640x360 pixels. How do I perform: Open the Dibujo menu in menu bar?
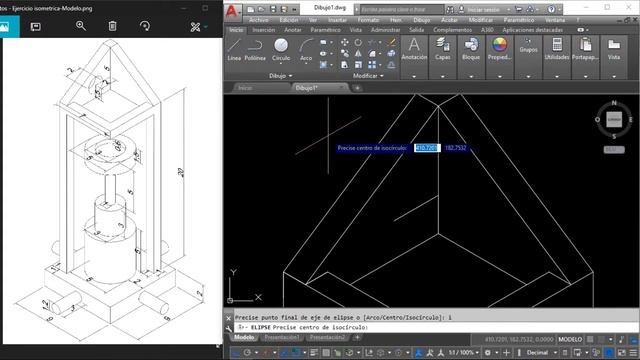[x=421, y=20]
